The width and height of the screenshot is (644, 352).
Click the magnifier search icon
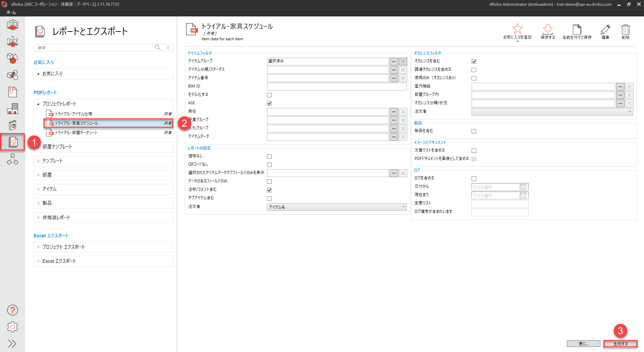[x=158, y=48]
